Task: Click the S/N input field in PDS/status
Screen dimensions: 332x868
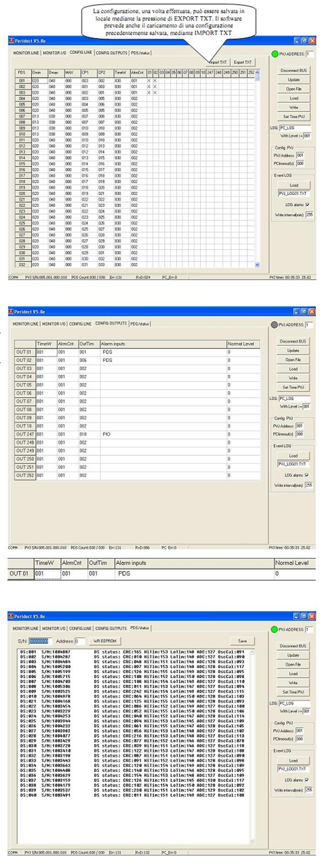Action: click(39, 641)
